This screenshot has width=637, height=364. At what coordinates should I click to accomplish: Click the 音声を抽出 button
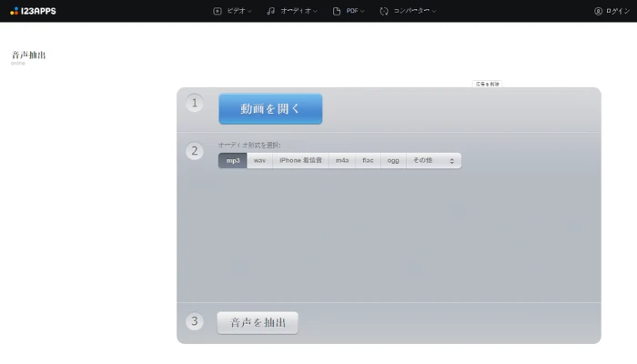click(x=258, y=323)
